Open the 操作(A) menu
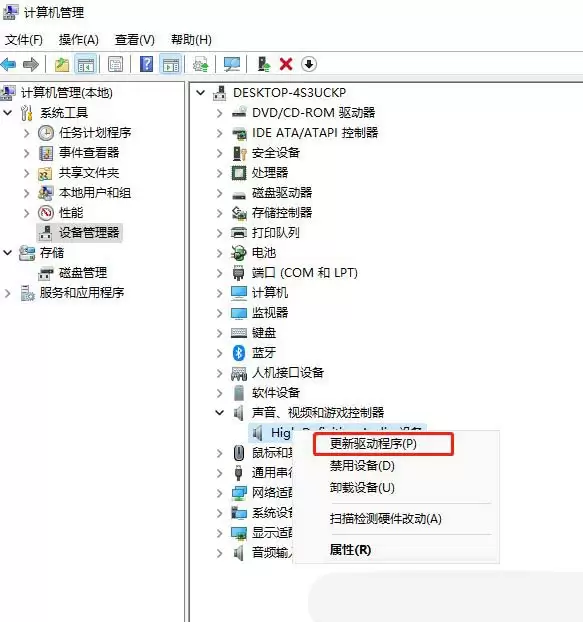Screen dimensions: 583x622 [79, 40]
